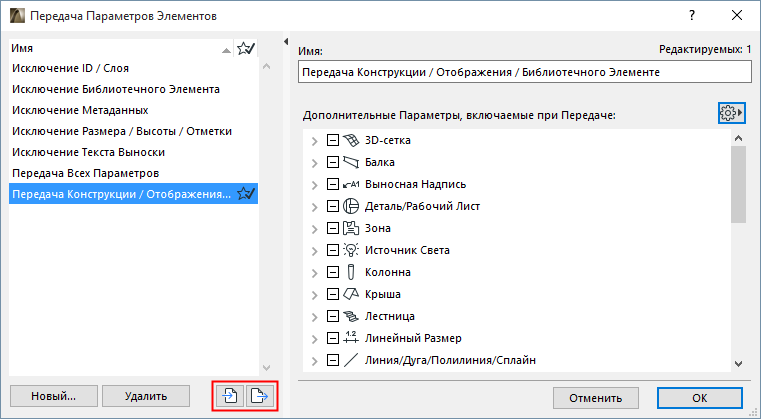Click the star favorite column header icon
761x419 pixels.
tap(246, 48)
